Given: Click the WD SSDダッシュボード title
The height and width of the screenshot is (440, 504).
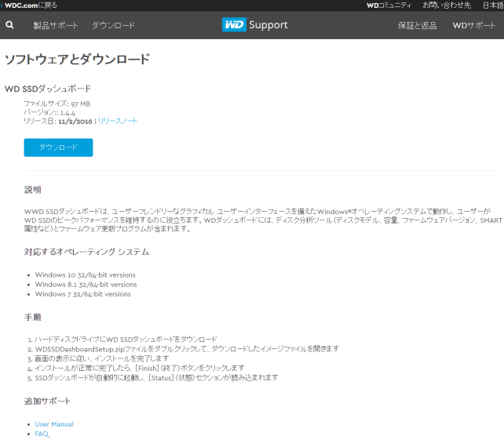Looking at the screenshot, I should (48, 89).
